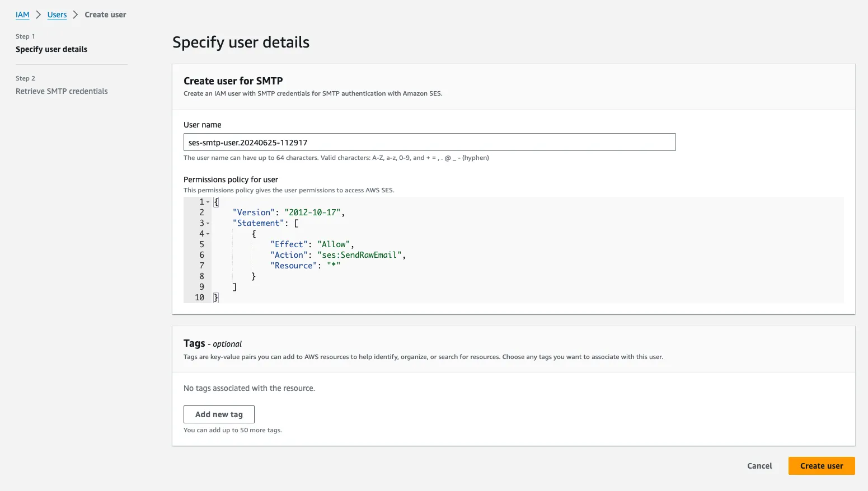Click the "2012-10-17" version string
Image resolution: width=868 pixels, height=491 pixels.
pos(313,212)
